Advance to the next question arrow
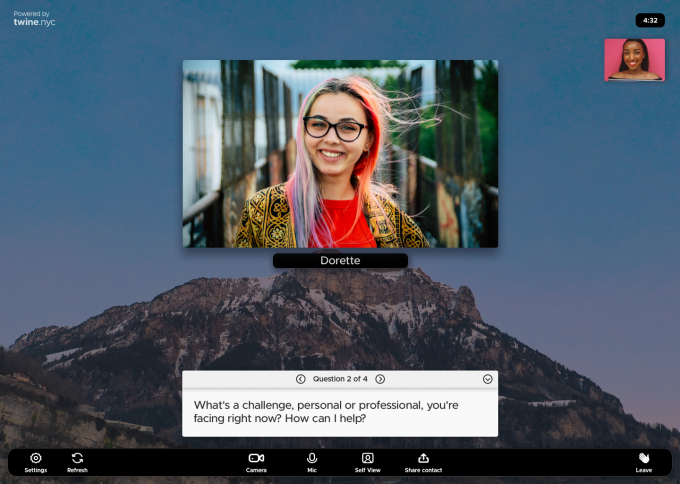The image size is (680, 484). click(380, 379)
